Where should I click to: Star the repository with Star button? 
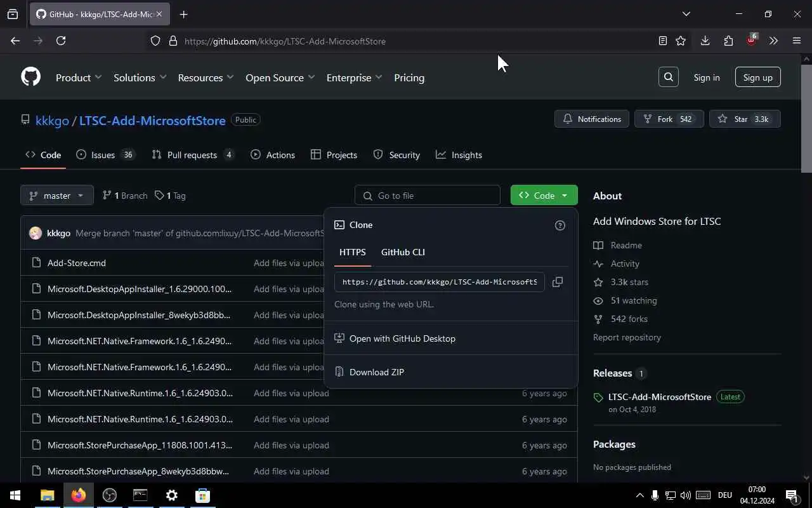tap(745, 119)
